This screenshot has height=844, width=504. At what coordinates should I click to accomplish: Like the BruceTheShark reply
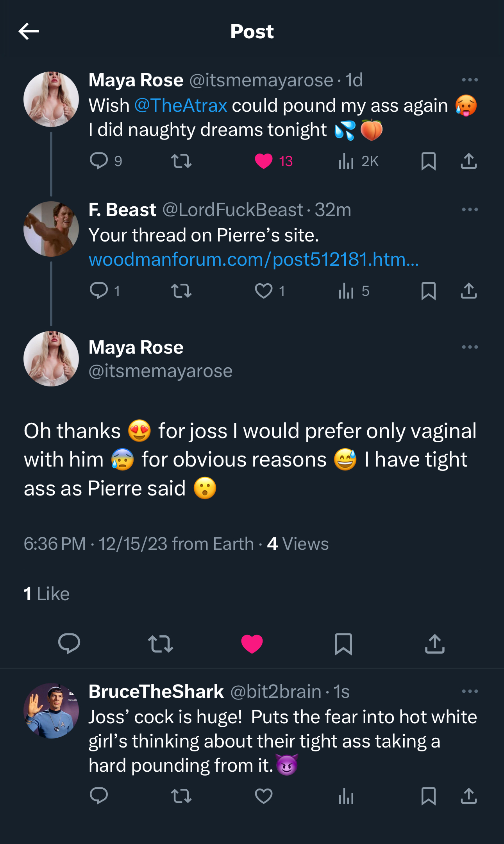click(x=264, y=796)
